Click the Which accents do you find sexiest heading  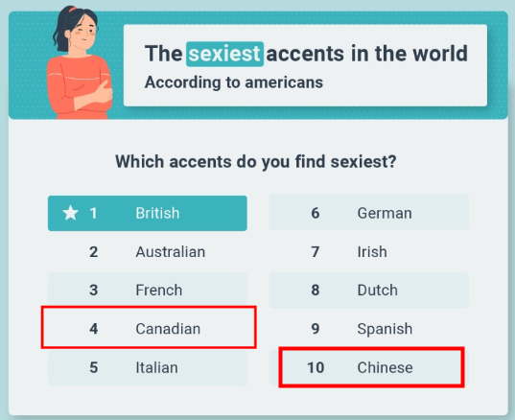(256, 162)
